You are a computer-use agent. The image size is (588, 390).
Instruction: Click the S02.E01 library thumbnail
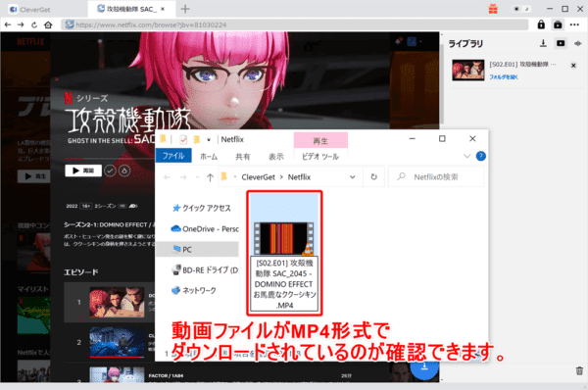pos(468,70)
